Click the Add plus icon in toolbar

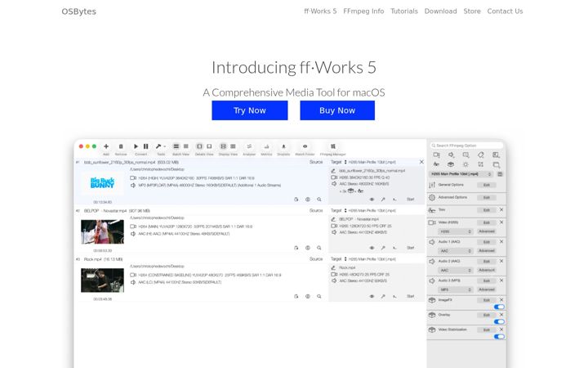tap(106, 146)
